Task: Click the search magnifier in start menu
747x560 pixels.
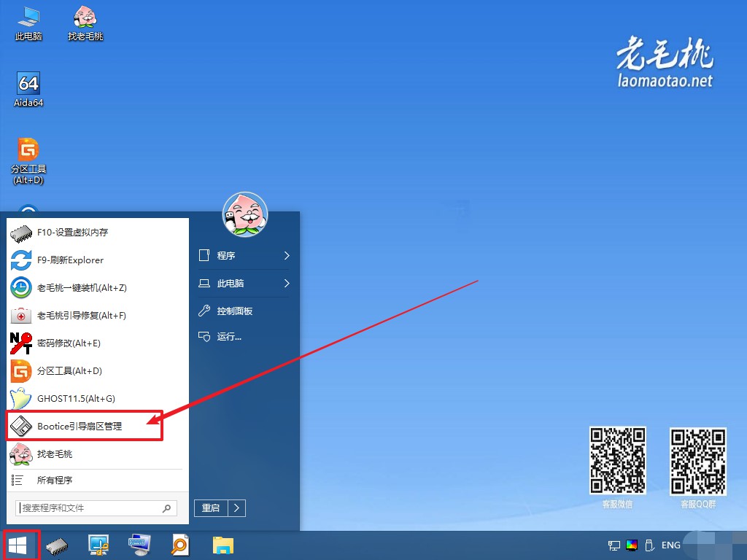Action: (x=167, y=508)
